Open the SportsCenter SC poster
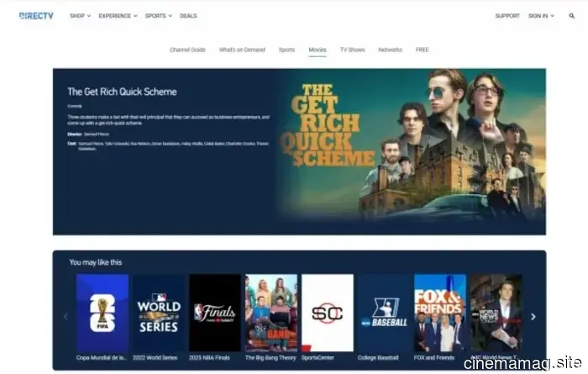The image size is (588, 374). point(328,313)
